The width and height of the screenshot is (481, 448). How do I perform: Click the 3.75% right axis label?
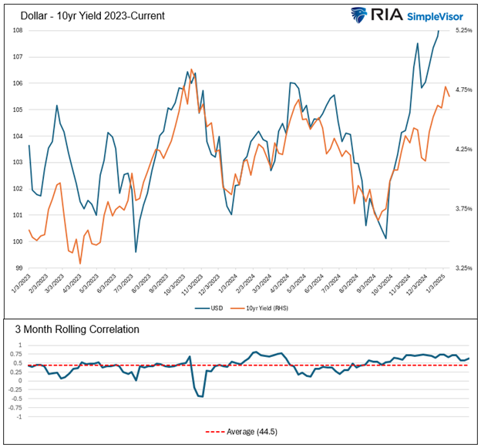click(464, 209)
